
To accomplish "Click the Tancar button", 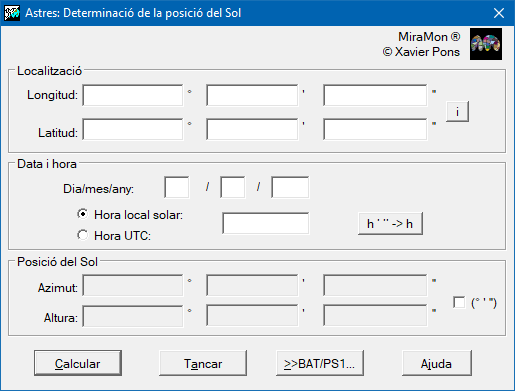I will pyautogui.click(x=203, y=363).
